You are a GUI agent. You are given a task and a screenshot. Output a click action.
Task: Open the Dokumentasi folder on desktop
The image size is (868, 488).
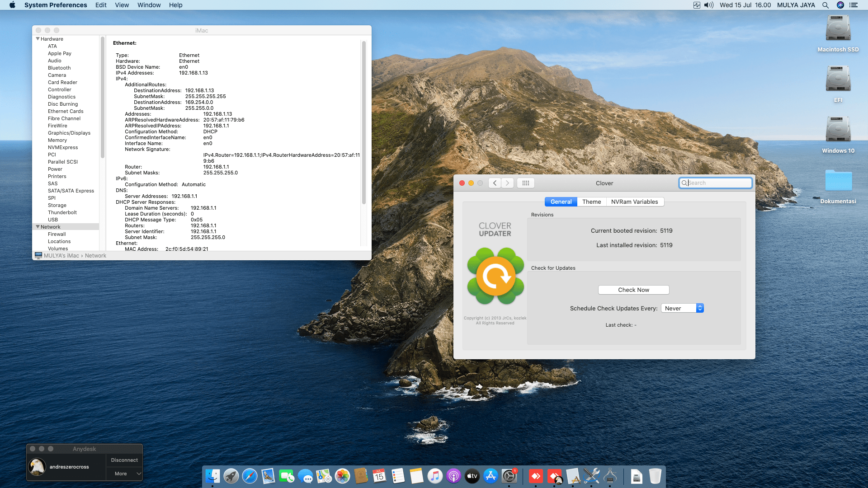[x=838, y=187]
